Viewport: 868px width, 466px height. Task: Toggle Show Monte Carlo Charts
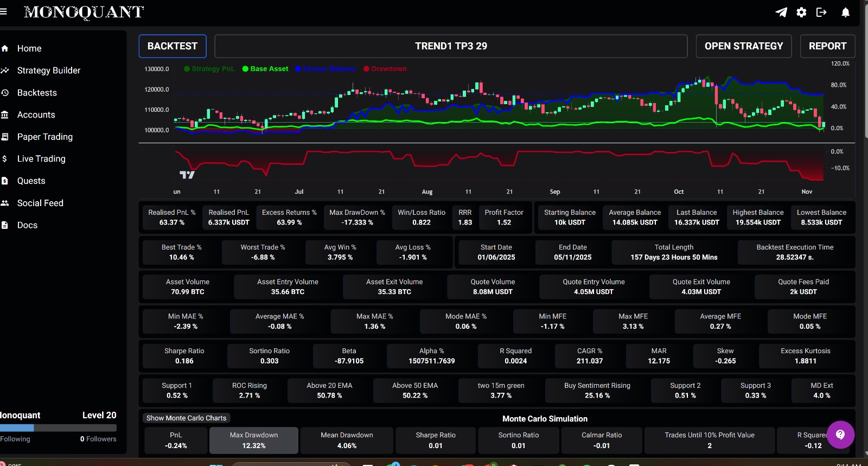(x=186, y=418)
